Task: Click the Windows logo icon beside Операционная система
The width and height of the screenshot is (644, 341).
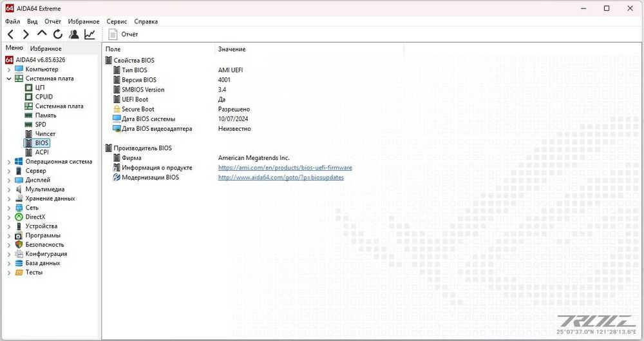Action: (x=19, y=162)
